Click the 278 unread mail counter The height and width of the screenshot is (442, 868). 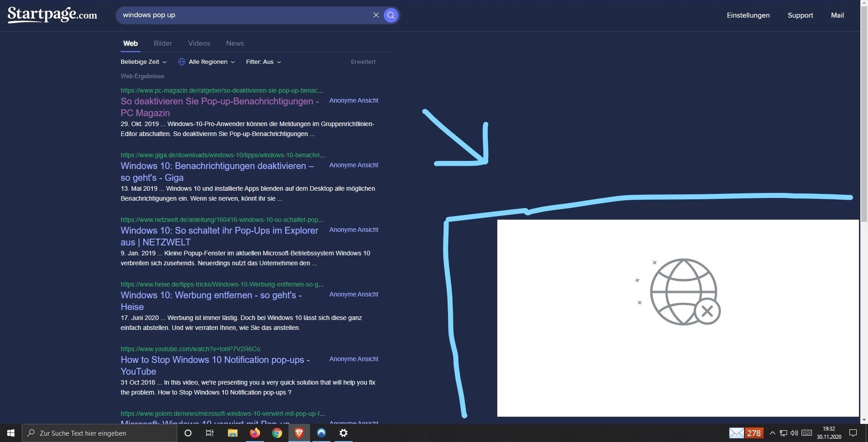coord(754,433)
